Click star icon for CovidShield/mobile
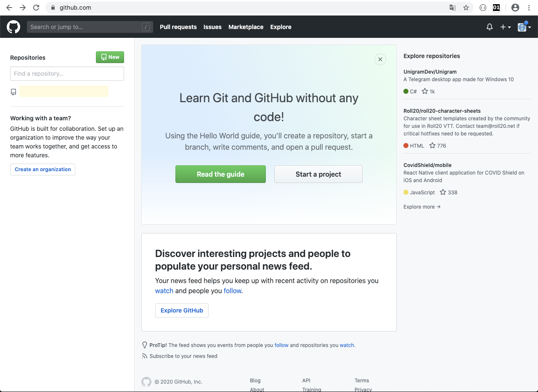 coord(443,192)
